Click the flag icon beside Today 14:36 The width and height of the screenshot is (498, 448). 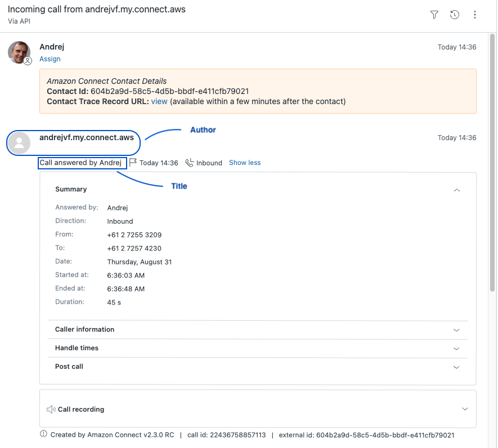[133, 163]
